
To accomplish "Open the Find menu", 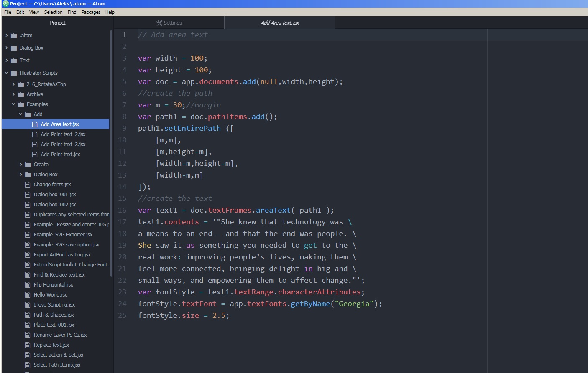I will point(72,12).
